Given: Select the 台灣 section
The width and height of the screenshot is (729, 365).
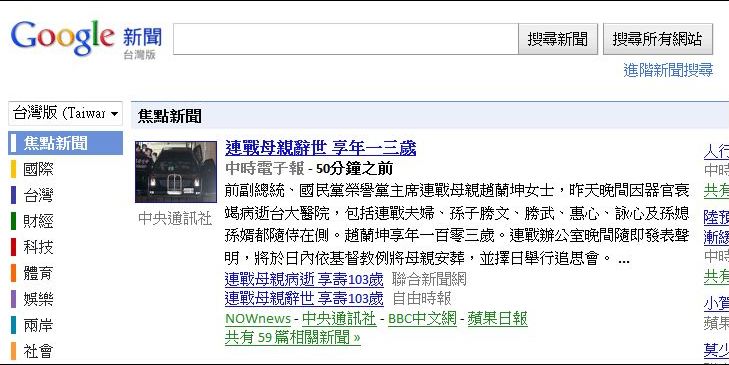Looking at the screenshot, I should (x=38, y=195).
